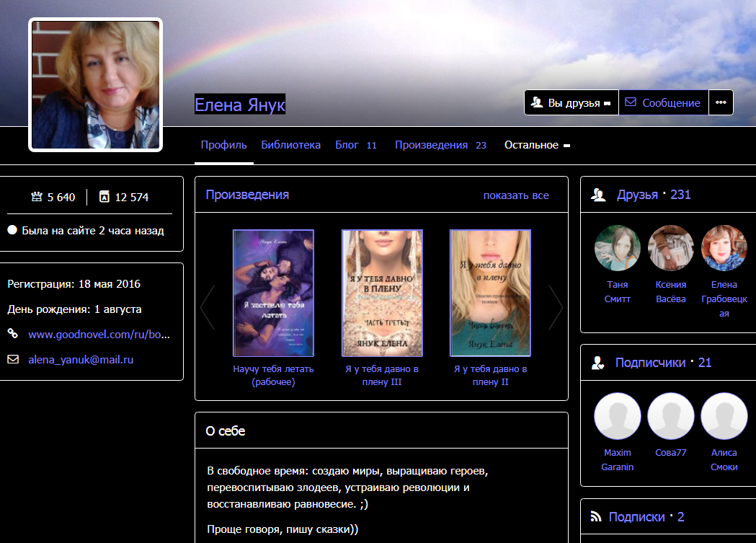756x543 pixels.
Task: Open book cover 'Я у тебя давно в плену III'
Action: (382, 293)
